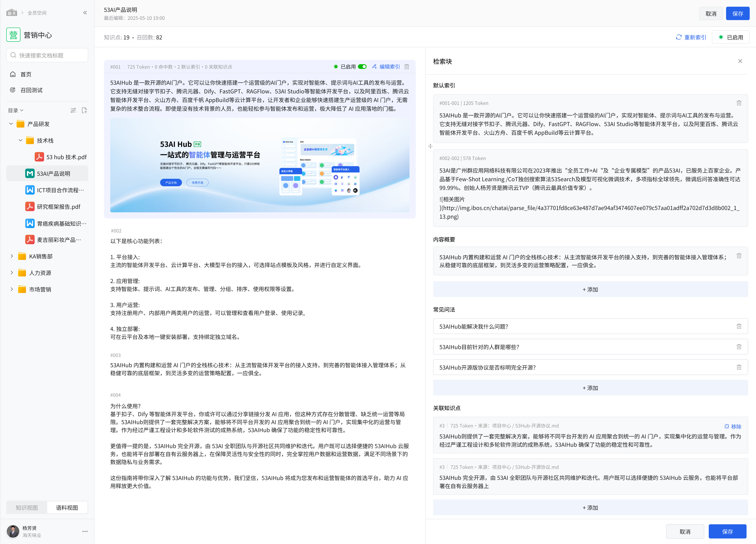Switch to 知识视图 view
756x544 pixels.
pos(27,508)
